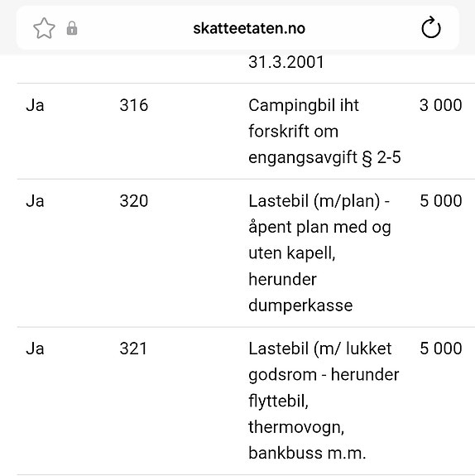This screenshot has height=476, width=475.
Task: Click the 3 000 amount for Campingbil
Action: pos(441,105)
